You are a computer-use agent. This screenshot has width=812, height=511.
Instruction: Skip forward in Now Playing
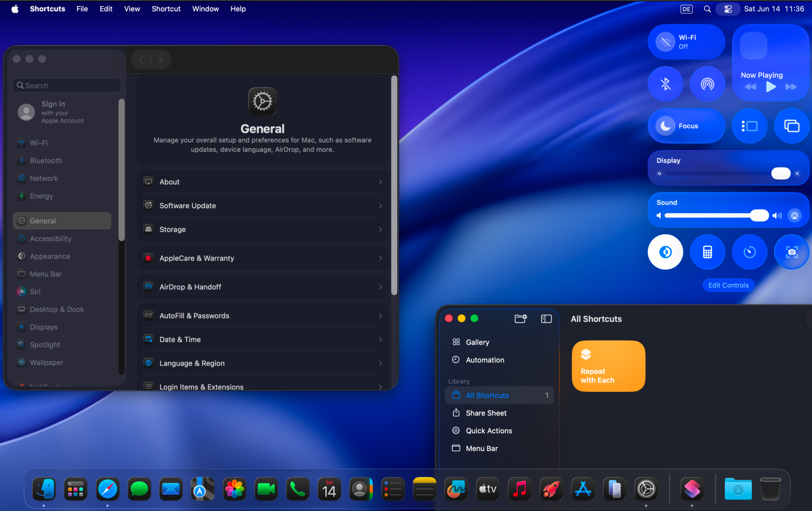[791, 87]
